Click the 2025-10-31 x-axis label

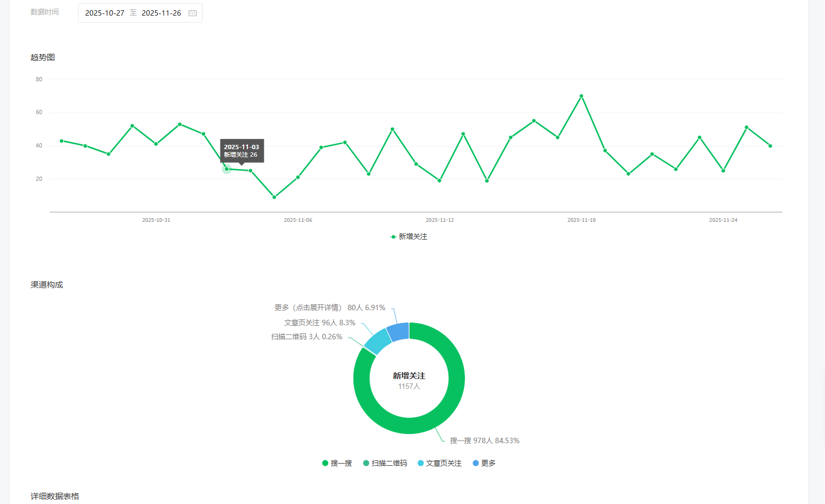click(x=156, y=220)
